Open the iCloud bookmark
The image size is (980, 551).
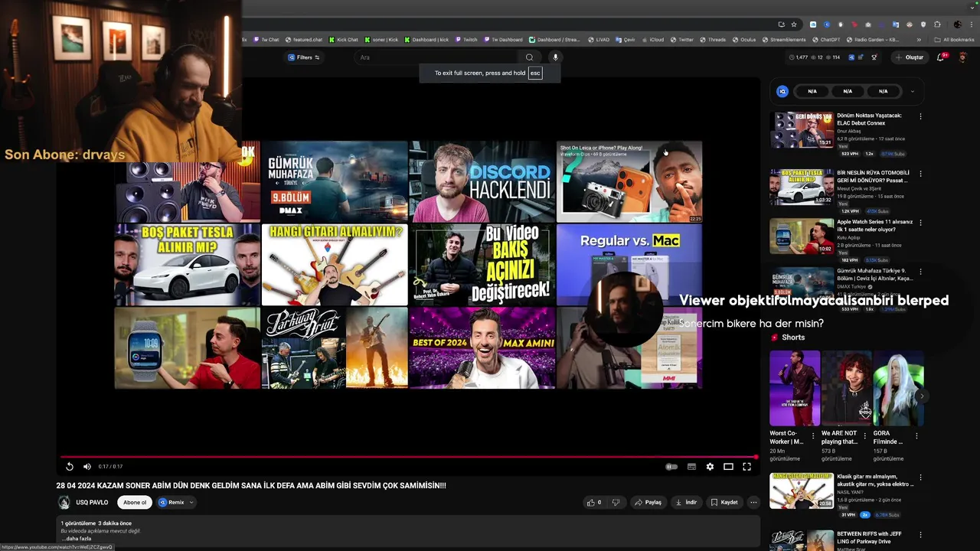click(x=652, y=40)
